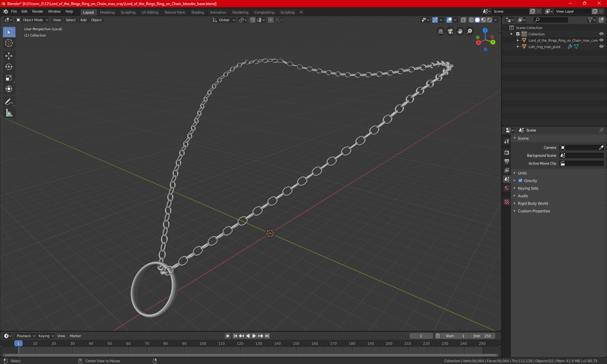Screen dimensions: 607x364
Task: Expand the Lotr_ring_man_pivot tree item
Action: pos(518,47)
